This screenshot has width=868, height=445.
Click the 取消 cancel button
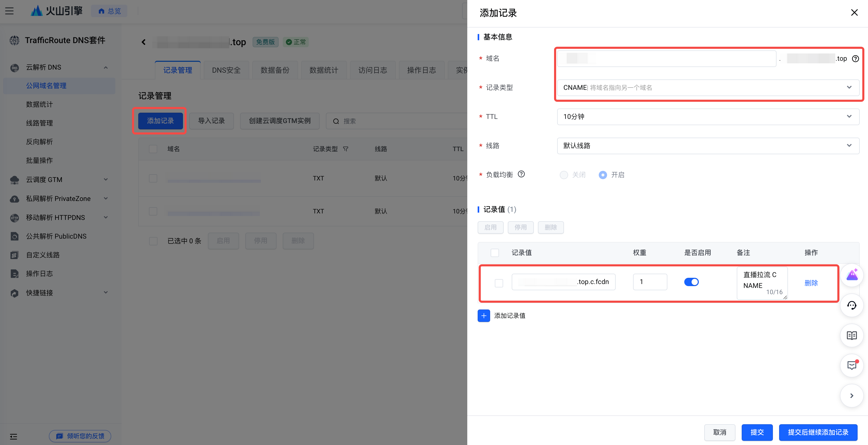(719, 432)
